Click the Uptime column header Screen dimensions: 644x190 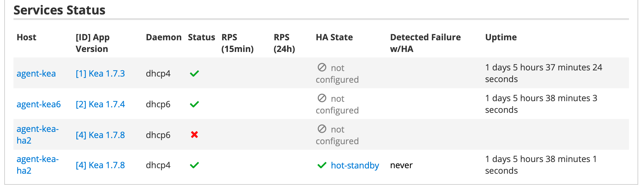501,37
